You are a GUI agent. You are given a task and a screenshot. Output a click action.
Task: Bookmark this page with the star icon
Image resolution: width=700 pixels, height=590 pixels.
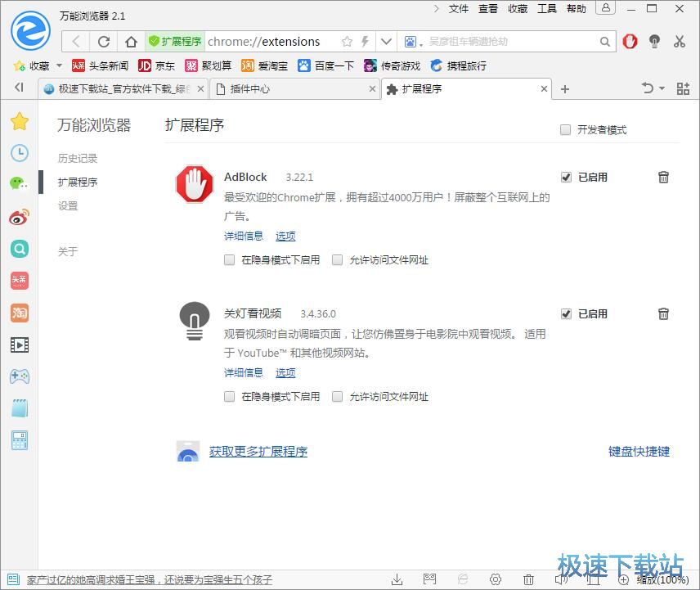[x=347, y=42]
